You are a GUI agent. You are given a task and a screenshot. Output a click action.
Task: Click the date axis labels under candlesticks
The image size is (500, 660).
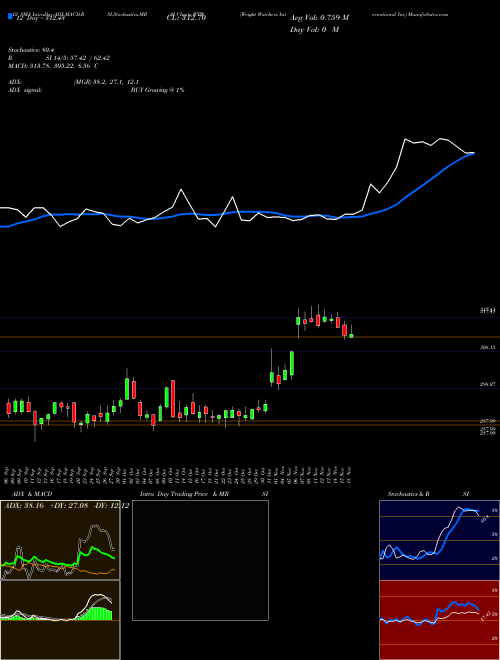click(178, 475)
